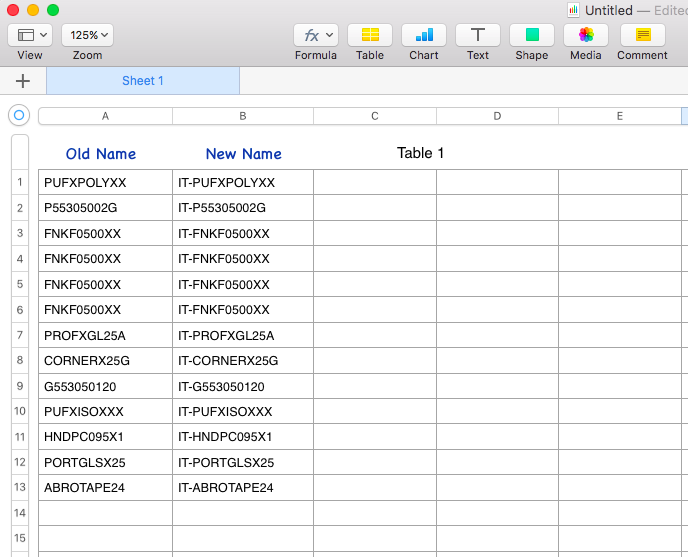
Task: Click the table select-all circle handle
Action: 18,115
